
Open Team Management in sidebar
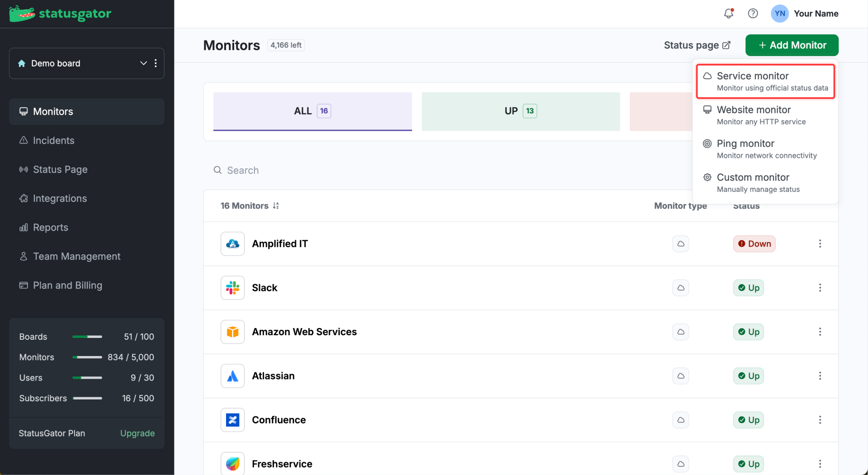(x=87, y=256)
